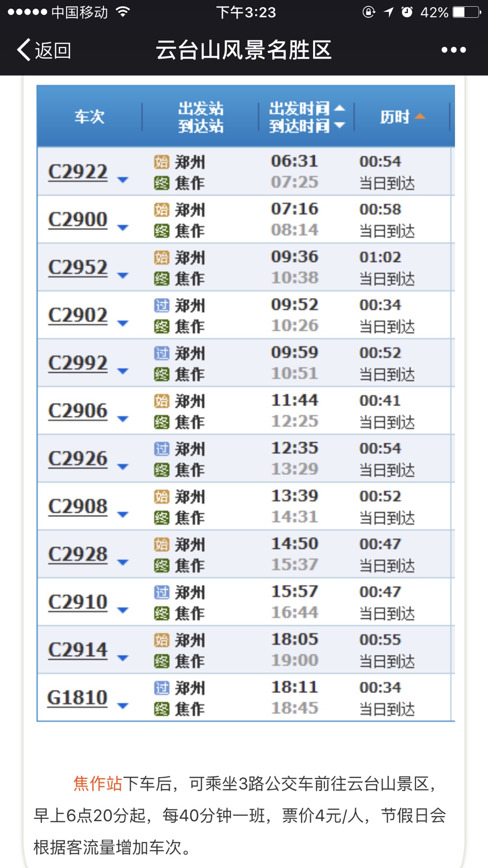Screen dimensions: 488x868
Task: Click the 终 terminal icon for C2926
Action: pyautogui.click(x=161, y=470)
